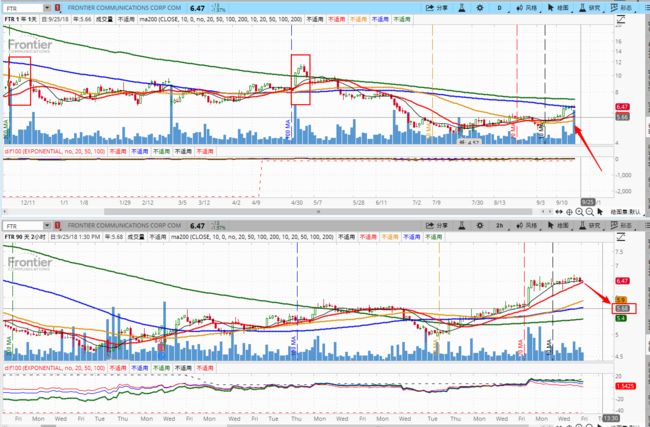Open the upper chart's symbol dropdown arrow
Image resolution: width=650 pixels, height=427 pixels.
47,8
